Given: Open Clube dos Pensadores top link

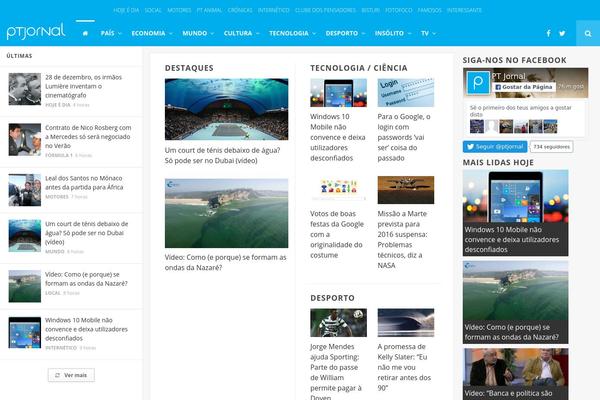Looking at the screenshot, I should pyautogui.click(x=325, y=10).
